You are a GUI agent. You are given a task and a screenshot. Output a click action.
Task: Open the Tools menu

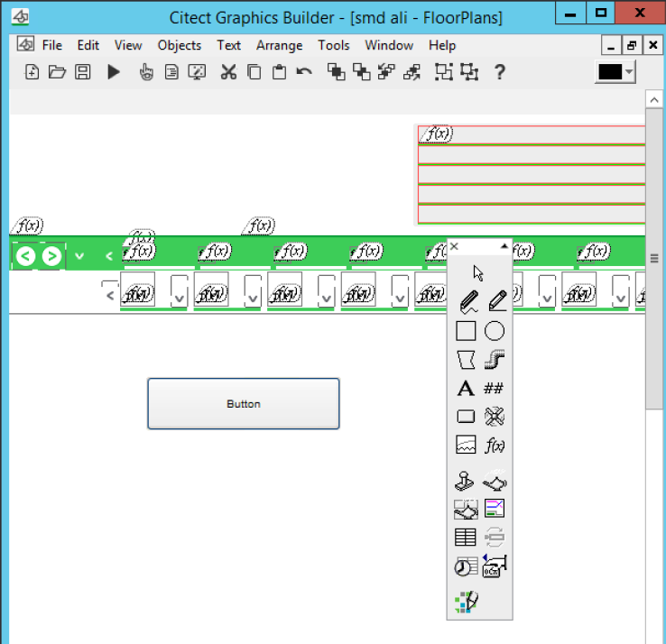point(333,45)
